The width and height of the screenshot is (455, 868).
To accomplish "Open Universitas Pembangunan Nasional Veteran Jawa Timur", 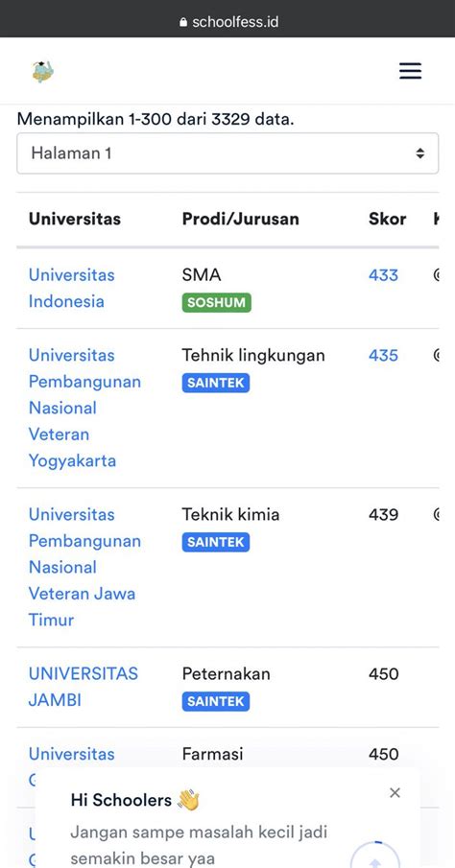I will tap(84, 567).
